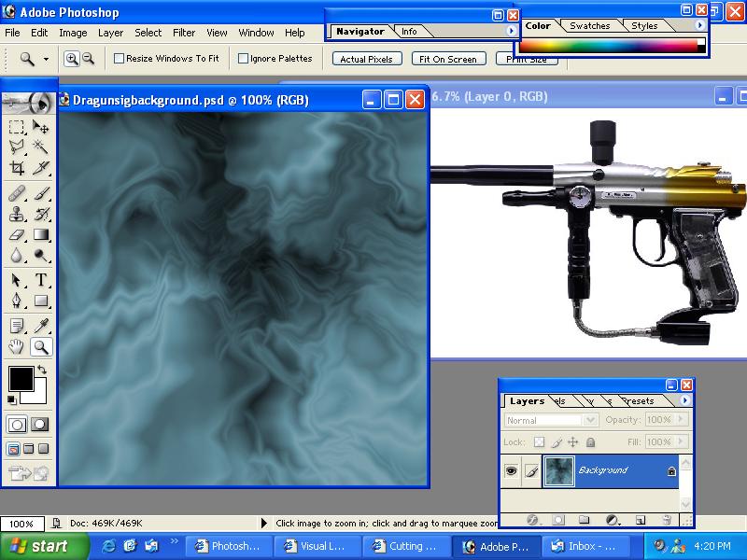Open the Zoom tool preset picker arrow
The height and width of the screenshot is (560, 747).
click(46, 59)
